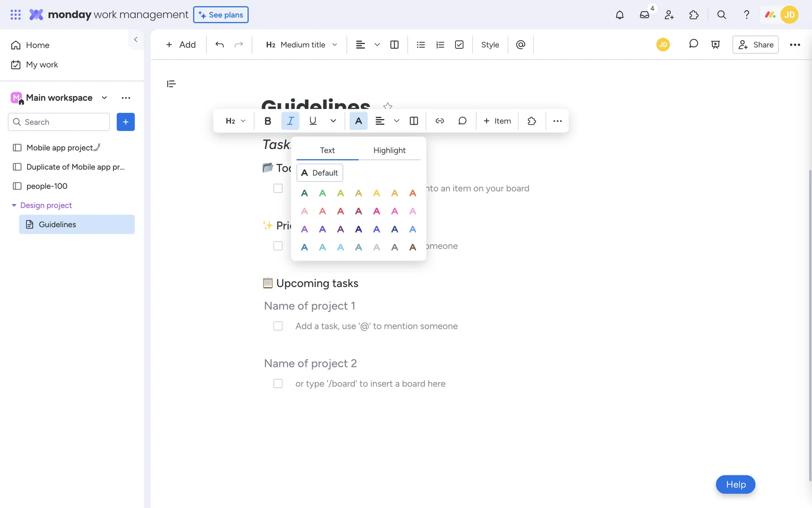812x508 pixels.
Task: Toggle bold formatting in floating toolbar
Action: click(x=267, y=121)
